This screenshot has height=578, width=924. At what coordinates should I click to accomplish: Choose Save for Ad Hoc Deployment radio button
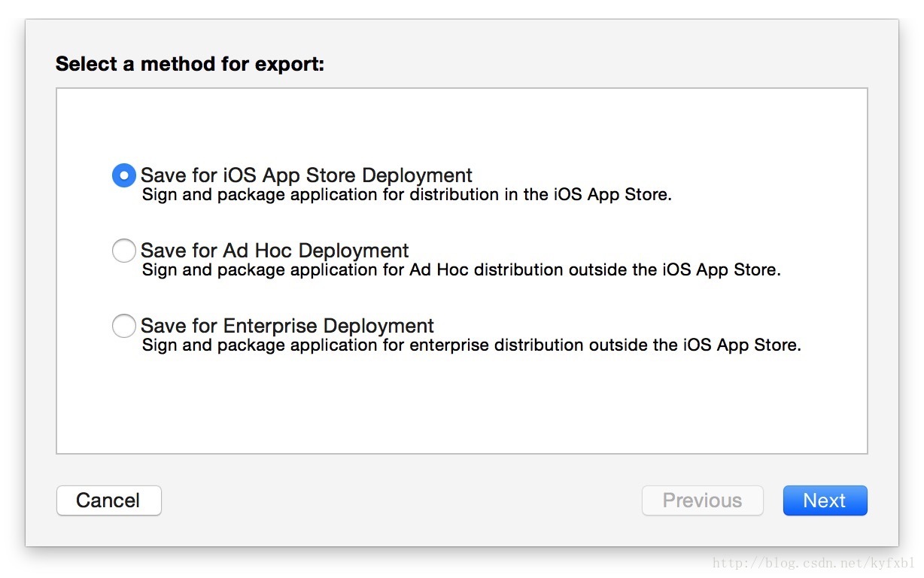124,251
